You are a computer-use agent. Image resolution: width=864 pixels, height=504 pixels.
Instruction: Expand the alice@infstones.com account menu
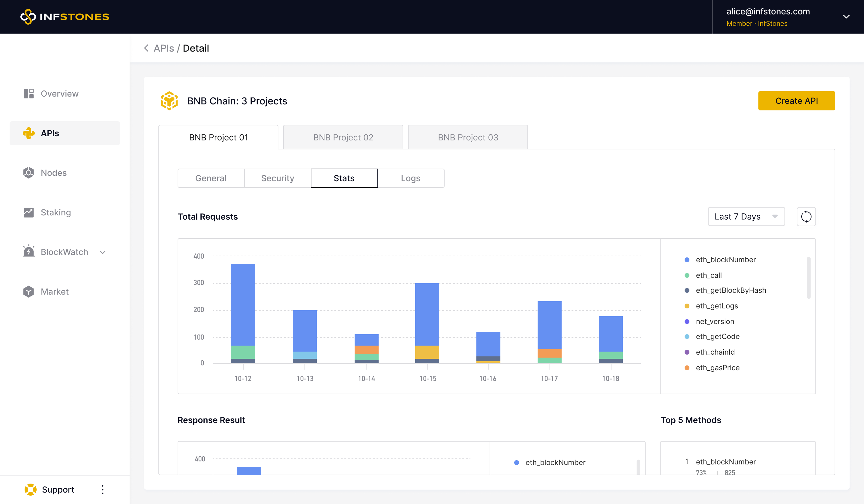(846, 17)
